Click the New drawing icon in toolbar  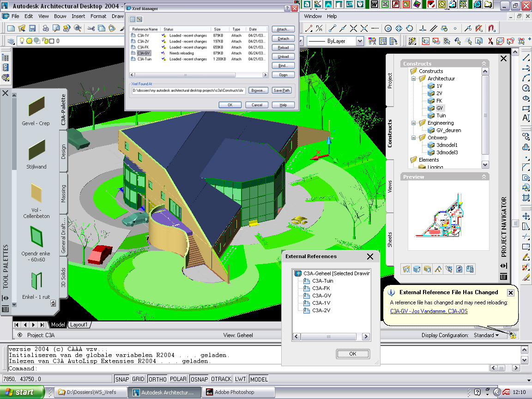click(11, 29)
